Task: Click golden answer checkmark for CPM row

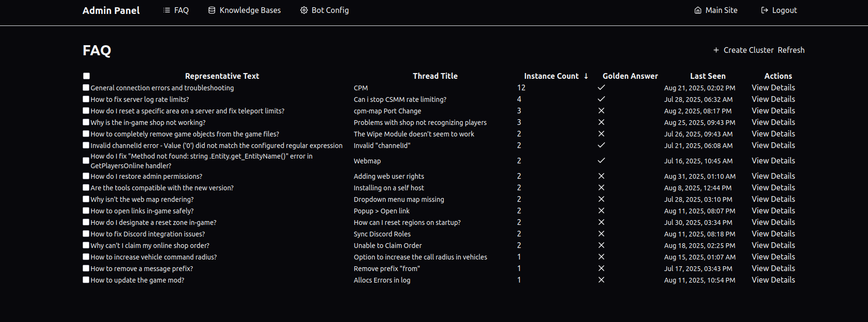Action: [x=601, y=87]
